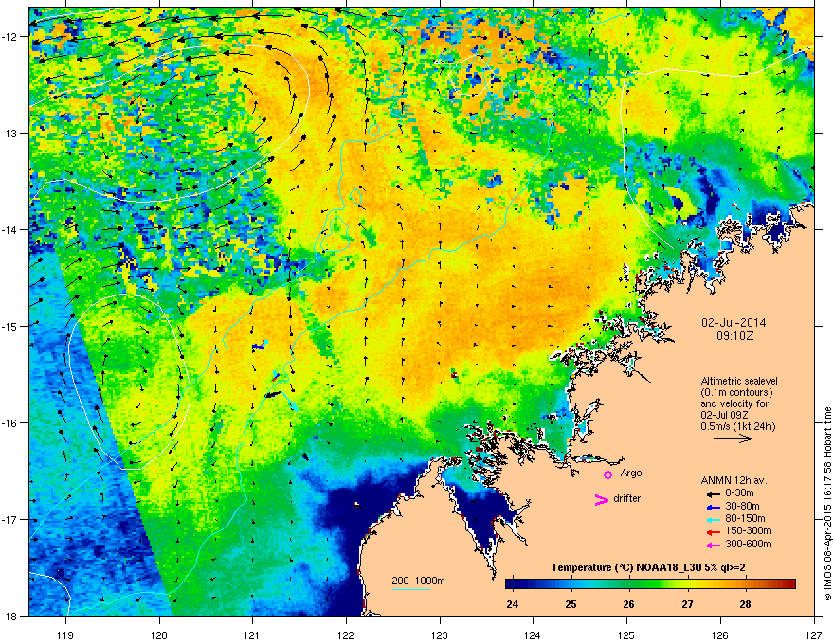
Task: Click the temperature colorbar at 26 degrees
Action: tap(629, 583)
